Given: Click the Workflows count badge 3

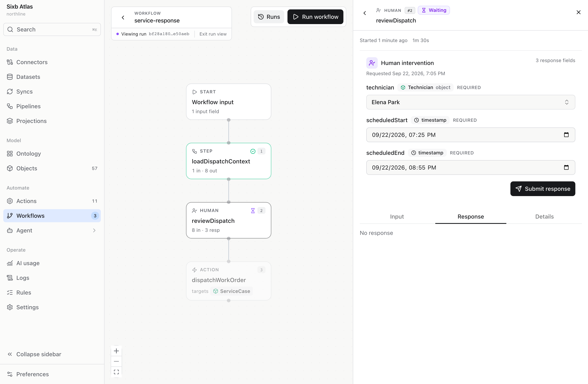Looking at the screenshot, I should click(95, 216).
